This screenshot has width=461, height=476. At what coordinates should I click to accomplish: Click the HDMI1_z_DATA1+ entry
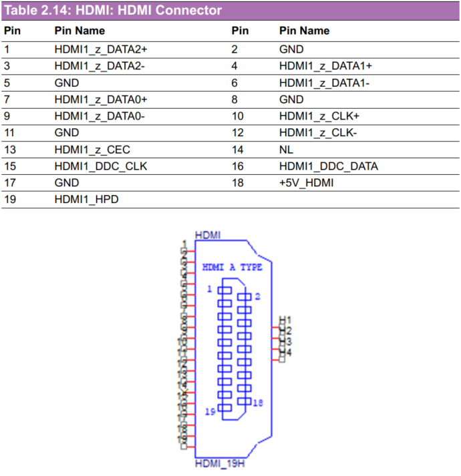tap(325, 66)
